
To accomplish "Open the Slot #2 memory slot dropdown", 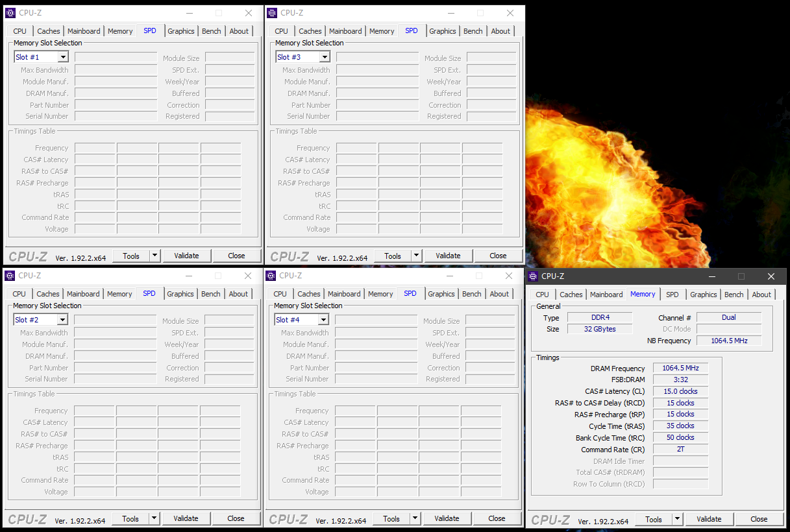I will tap(62, 320).
